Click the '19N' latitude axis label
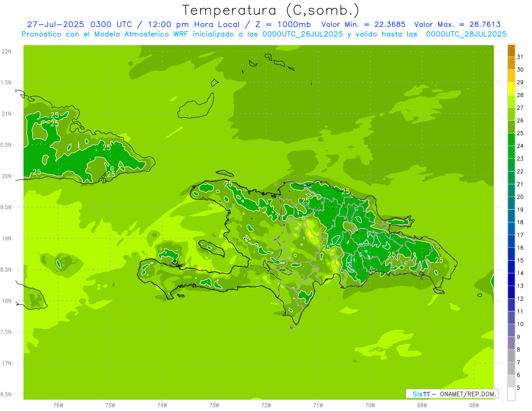The height and width of the screenshot is (411, 532). click(x=7, y=239)
